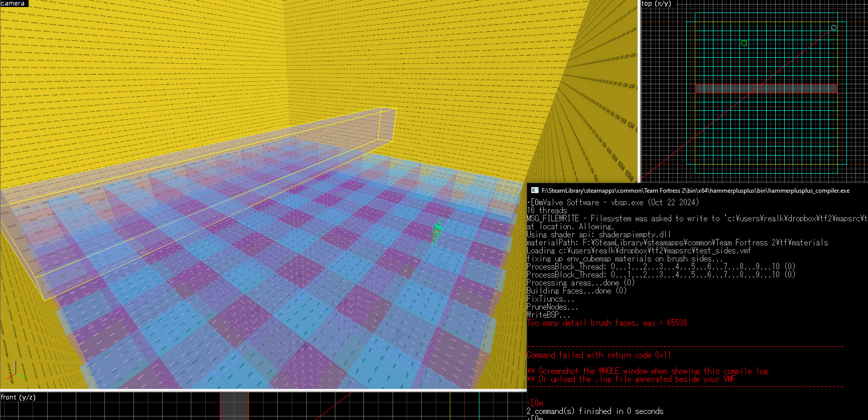Viewport: 868px width, 420px height.
Task: Click 'Too many detail brush faces' error line
Action: point(607,323)
